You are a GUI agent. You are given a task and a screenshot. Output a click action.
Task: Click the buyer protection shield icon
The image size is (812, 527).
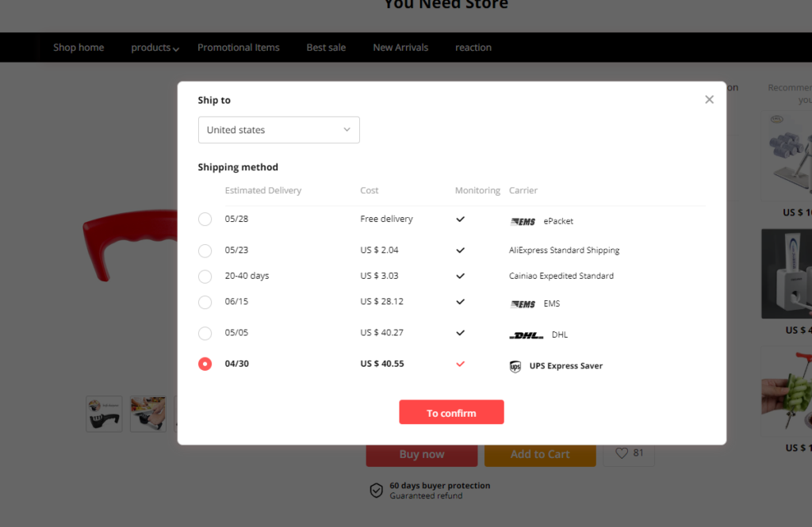pyautogui.click(x=377, y=491)
